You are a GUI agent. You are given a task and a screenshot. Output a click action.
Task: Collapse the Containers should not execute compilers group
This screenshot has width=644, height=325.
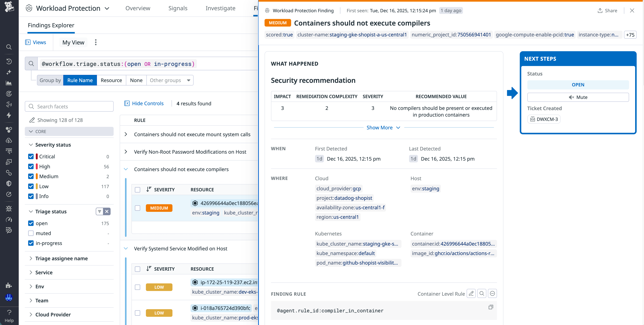click(126, 169)
